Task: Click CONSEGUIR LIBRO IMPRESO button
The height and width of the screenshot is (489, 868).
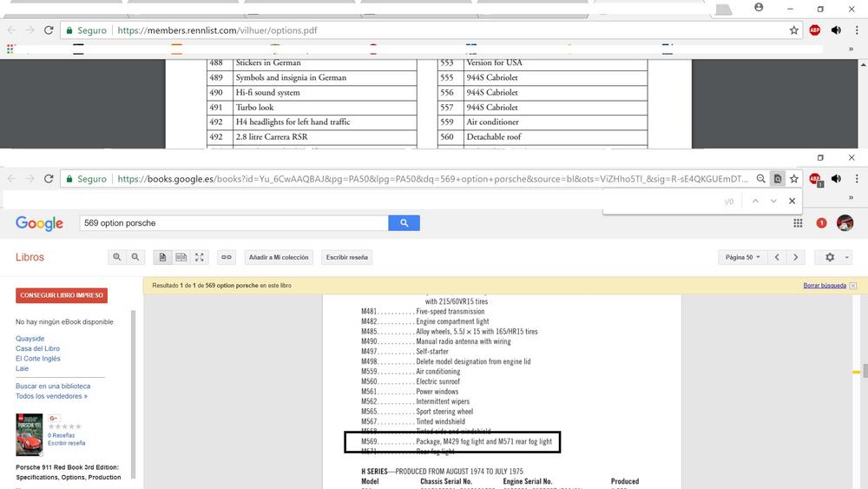Action: 62,295
